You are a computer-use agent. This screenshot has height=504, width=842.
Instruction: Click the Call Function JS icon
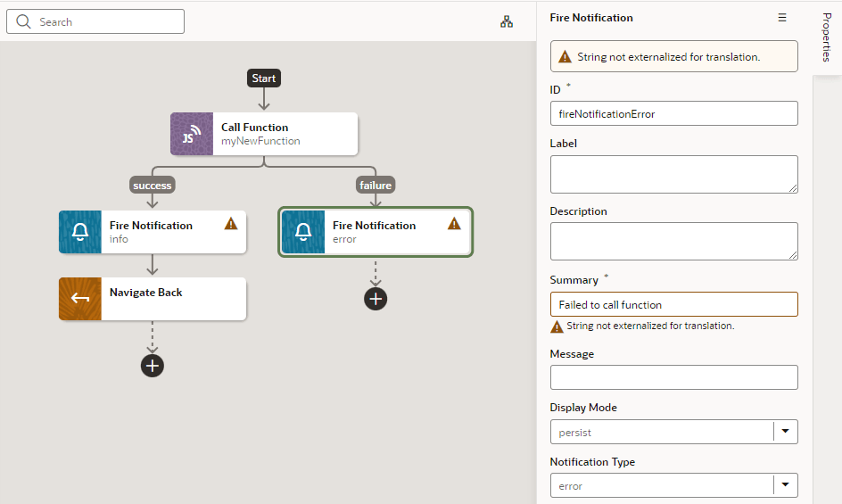[x=192, y=134]
